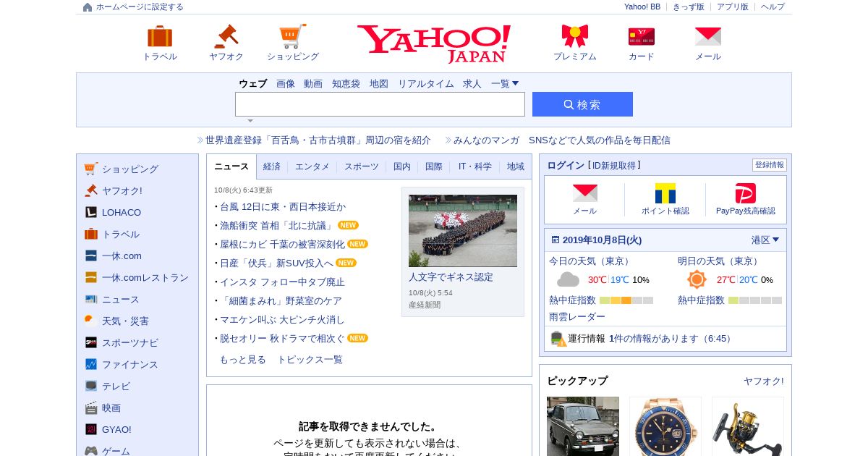Click the PayPay balance icon
This screenshot has height=456, width=868.
pos(746,193)
